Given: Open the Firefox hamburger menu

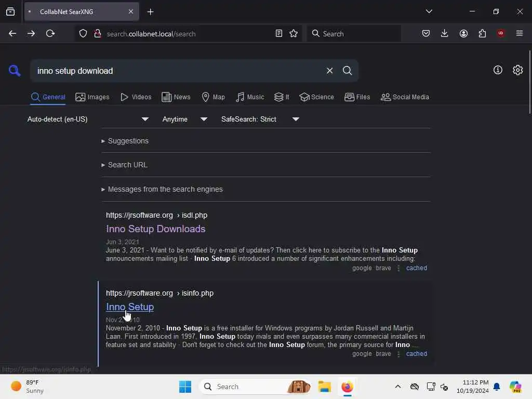Looking at the screenshot, I should pyautogui.click(x=520, y=33).
